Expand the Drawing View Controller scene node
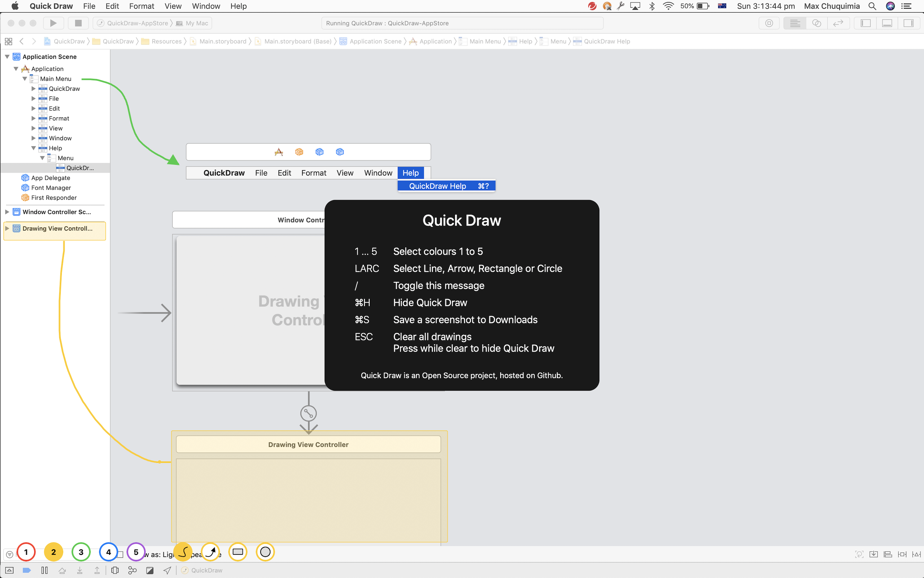Viewport: 924px width, 578px height. (x=7, y=228)
